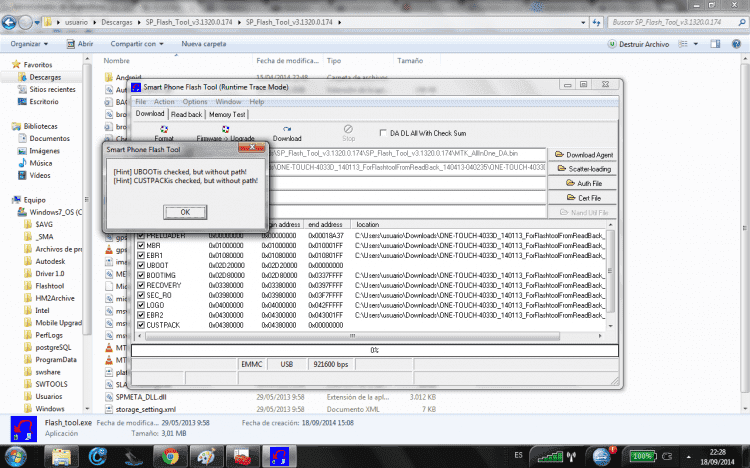Click the Explorer search field

coord(676,22)
